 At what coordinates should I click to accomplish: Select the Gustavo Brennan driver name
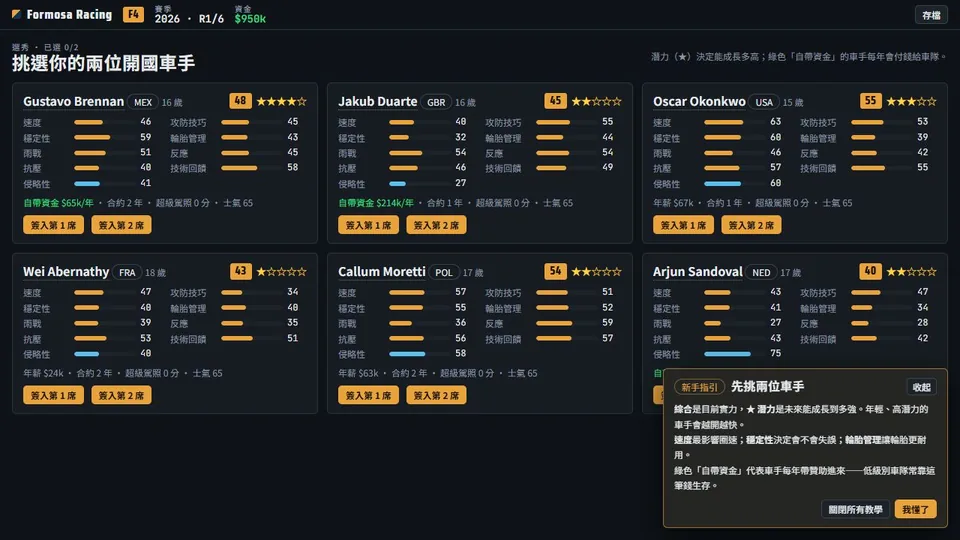pos(73,102)
